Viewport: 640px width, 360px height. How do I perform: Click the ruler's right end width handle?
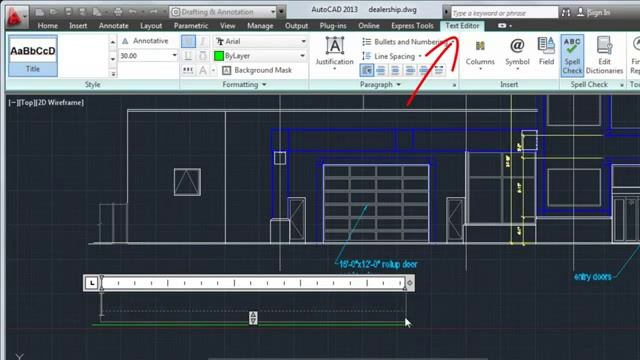coord(410,283)
